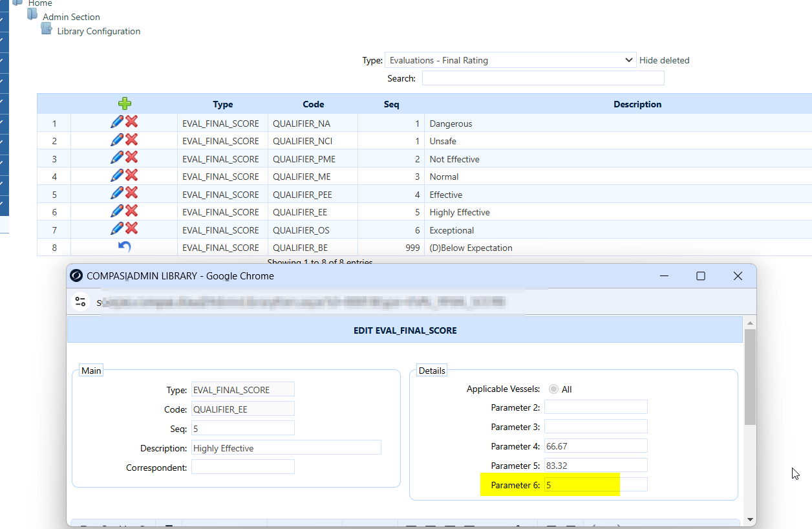Restore the deleted Below Expectation entry
812x529 pixels.
pyautogui.click(x=124, y=247)
